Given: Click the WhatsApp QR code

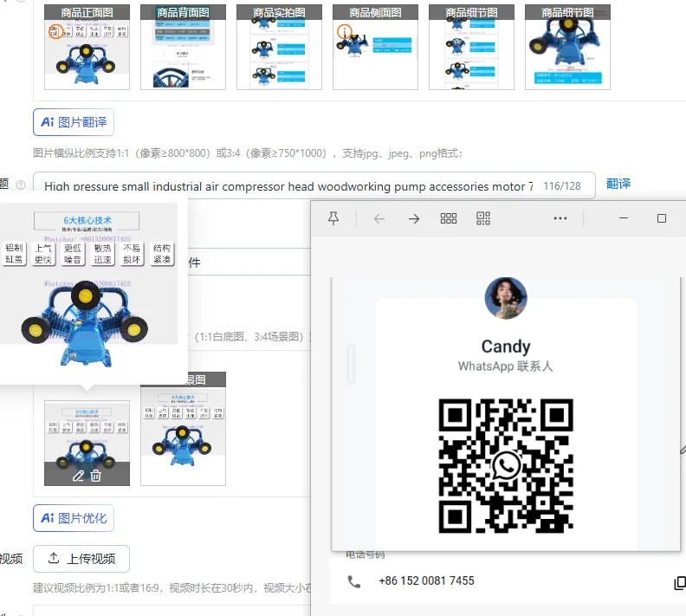Looking at the screenshot, I should 506,466.
